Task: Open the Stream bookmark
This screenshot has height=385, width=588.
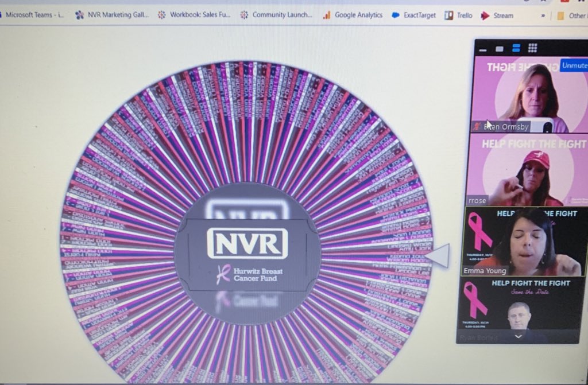Action: [x=497, y=15]
